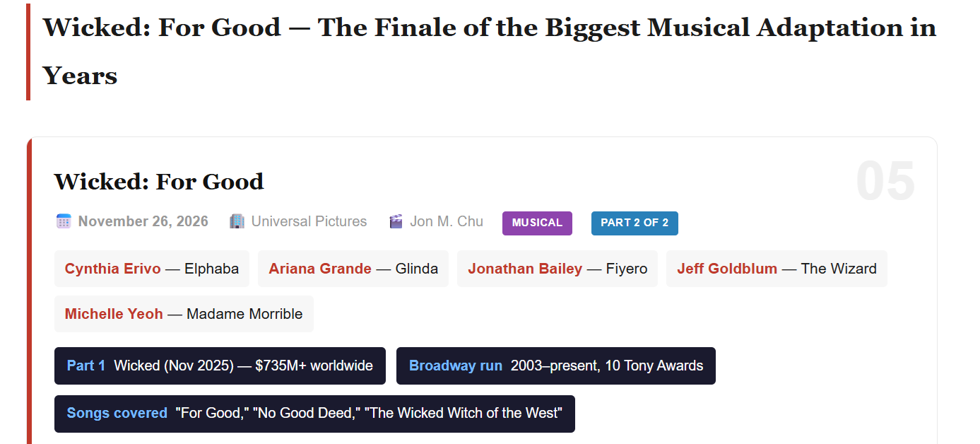Click the large 05 ranking number

(x=885, y=182)
